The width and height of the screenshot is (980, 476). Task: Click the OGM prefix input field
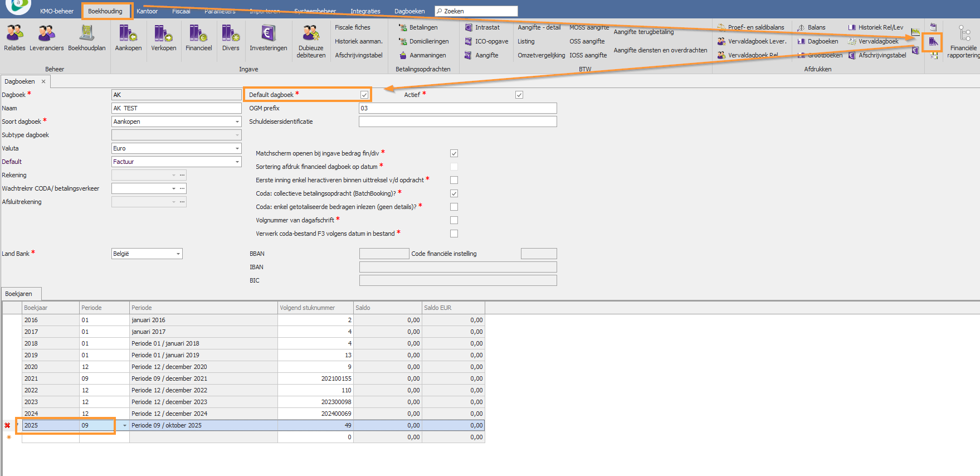[457, 108]
